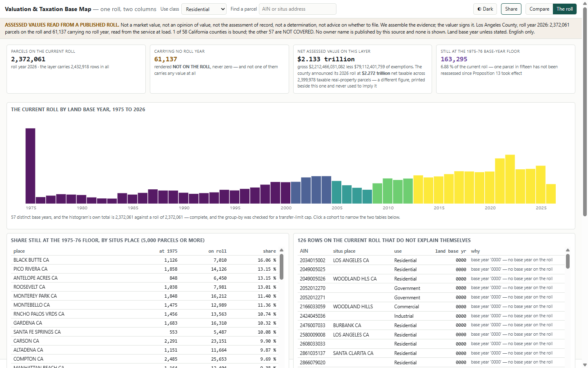The width and height of the screenshot is (588, 368).
Task: Click the Valuation & Taxation Base Map title
Action: click(48, 9)
